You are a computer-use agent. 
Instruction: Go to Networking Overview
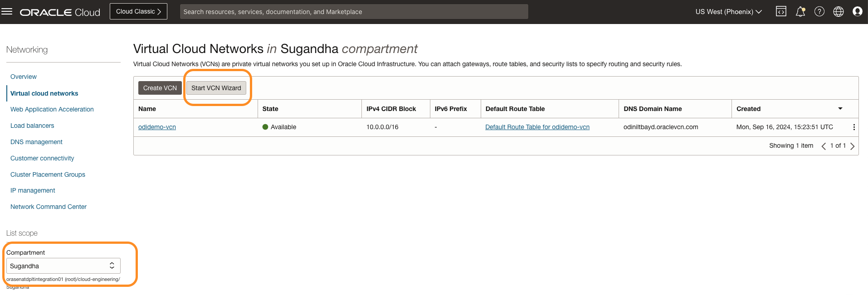point(24,77)
